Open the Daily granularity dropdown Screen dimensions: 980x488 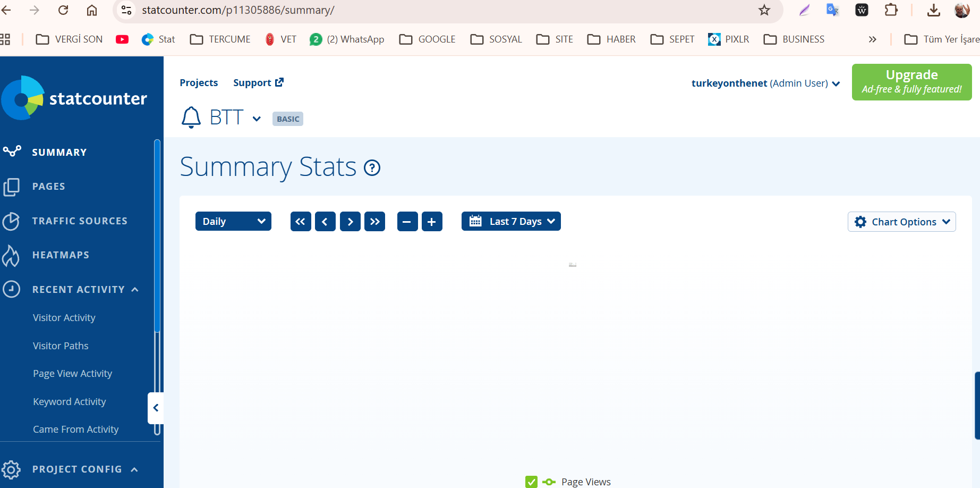(233, 221)
